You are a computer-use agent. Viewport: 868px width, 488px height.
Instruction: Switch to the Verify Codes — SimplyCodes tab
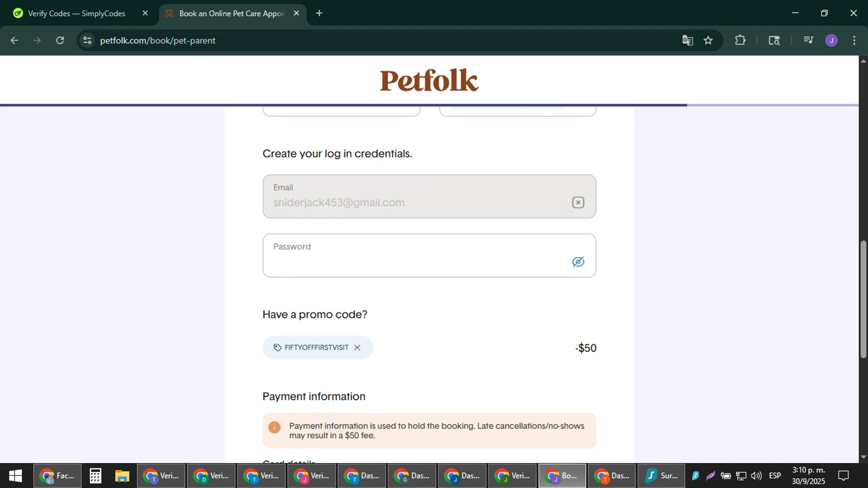(76, 13)
